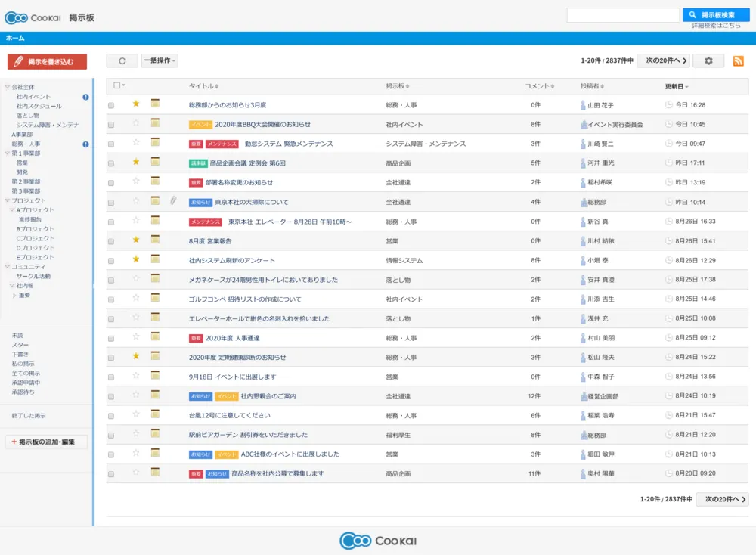Show 私の掲示 in the sidebar
Screen dimensions: 756x555
click(x=23, y=364)
